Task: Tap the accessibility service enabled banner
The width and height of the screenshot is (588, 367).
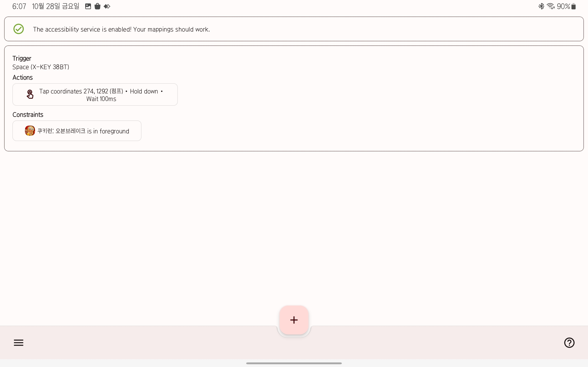Action: click(x=294, y=29)
